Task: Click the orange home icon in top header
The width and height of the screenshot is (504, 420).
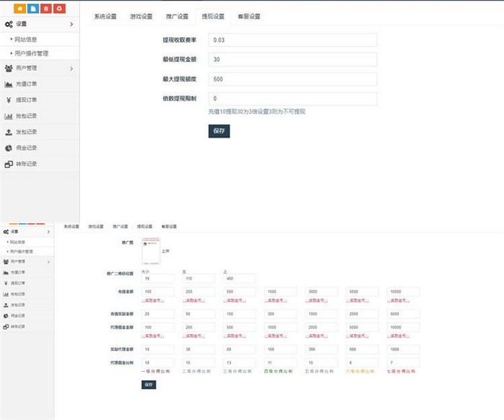Action: coord(20,9)
